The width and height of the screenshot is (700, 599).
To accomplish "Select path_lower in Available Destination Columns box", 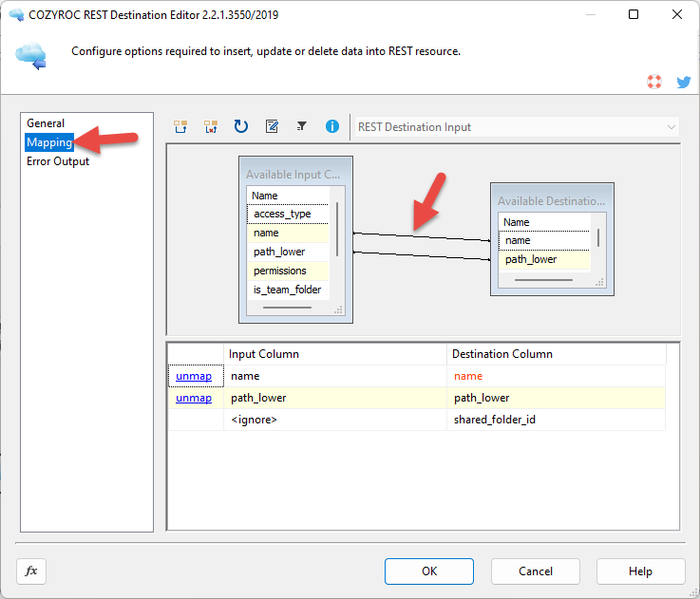I will point(544,259).
